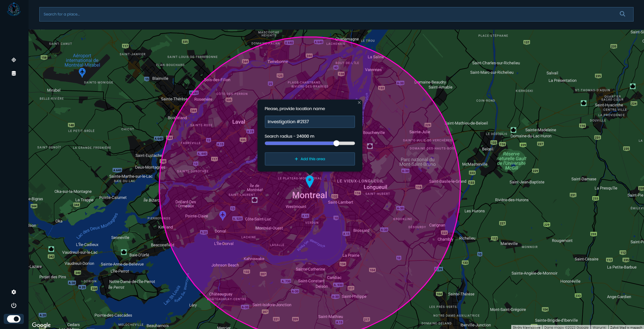The height and width of the screenshot is (329, 644).
Task: Click the Réserve naturelle Gault label
Action: 512,161
